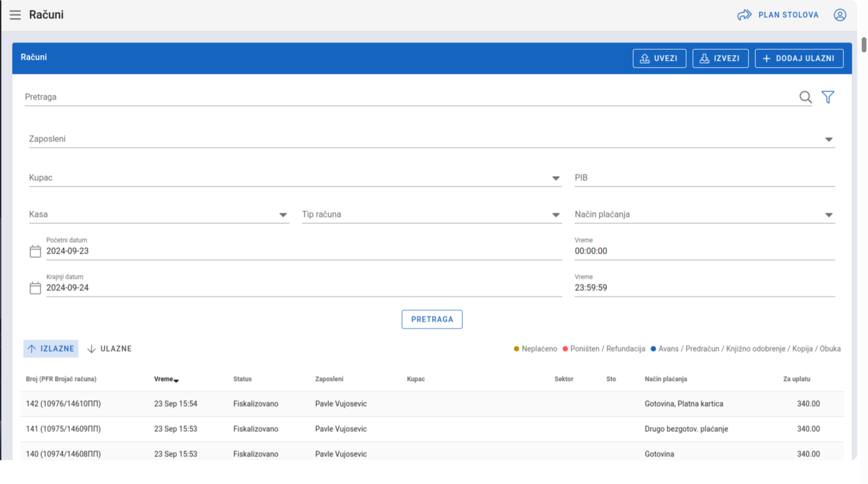Screen dimensions: 868x484
Task: Click the Sektor column header
Action: tap(563, 379)
